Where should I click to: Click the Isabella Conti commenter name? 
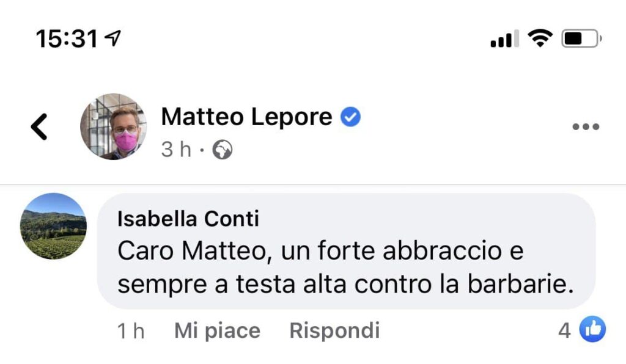188,218
